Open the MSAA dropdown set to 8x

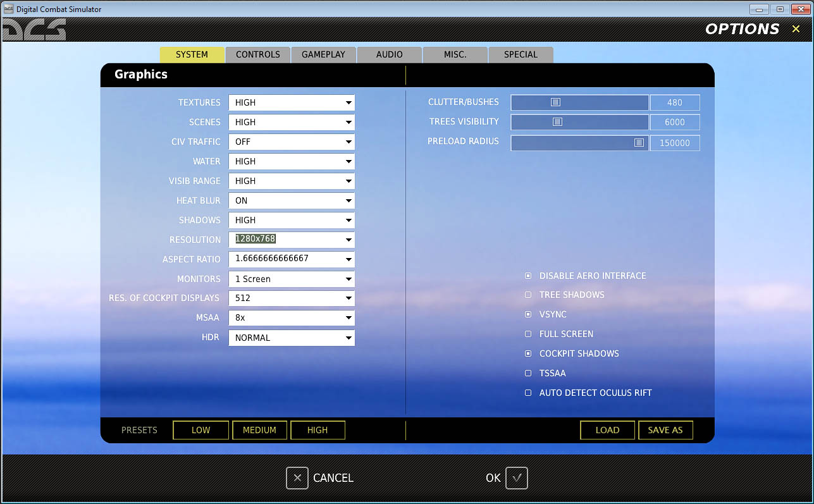click(292, 318)
